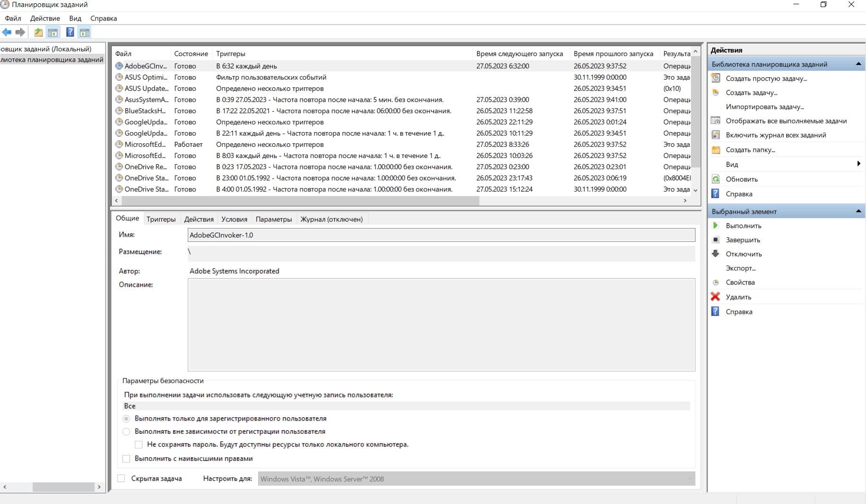Click the Отключить down-arrow icon
The width and height of the screenshot is (866, 504).
(716, 254)
